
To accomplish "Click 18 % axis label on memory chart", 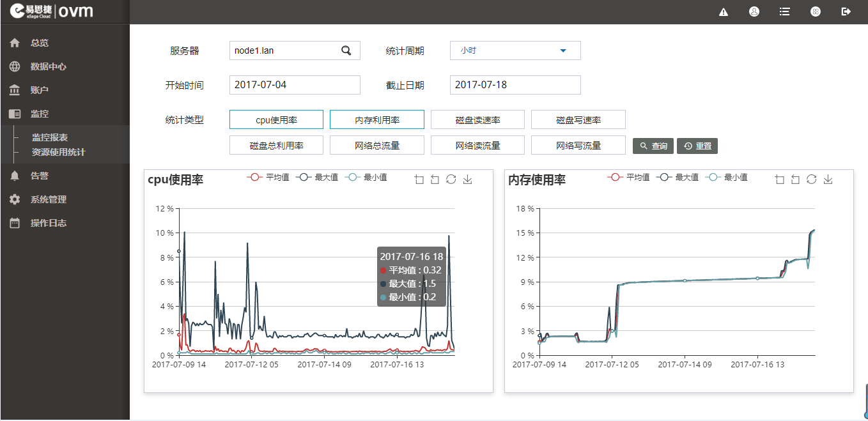I will coord(525,209).
